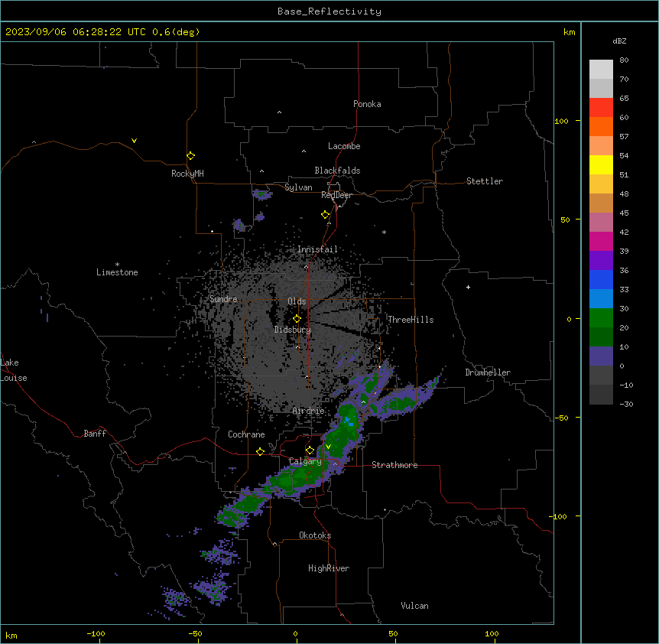Screen dimensions: 659x644
Task: Select the yellow diamond marker below Cochrane
Action: (x=260, y=451)
